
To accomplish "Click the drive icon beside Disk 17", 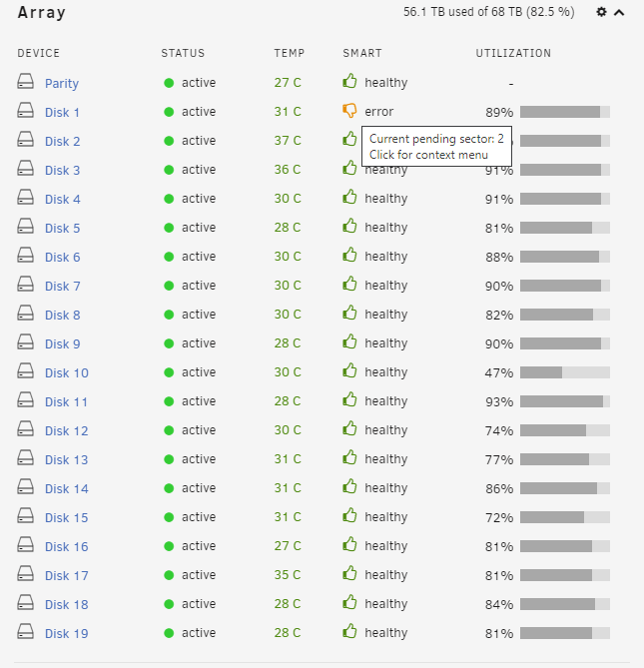I will point(26,573).
